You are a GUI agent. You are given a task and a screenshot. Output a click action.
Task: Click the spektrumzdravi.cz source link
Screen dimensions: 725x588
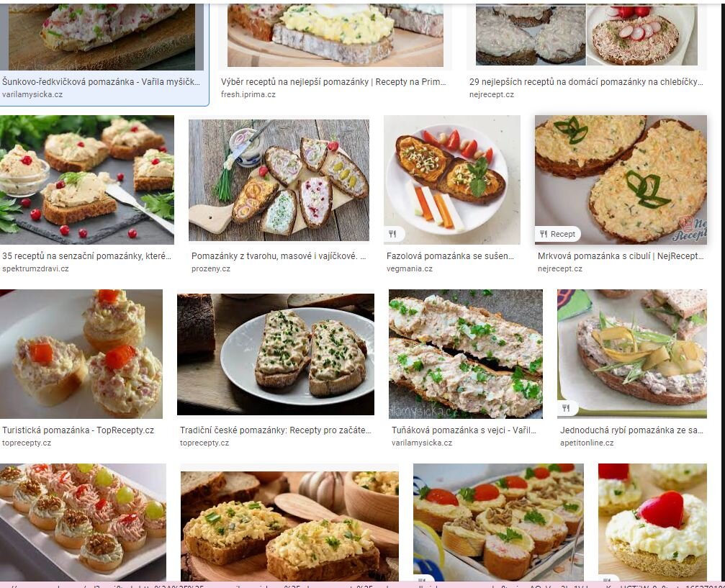click(x=35, y=268)
